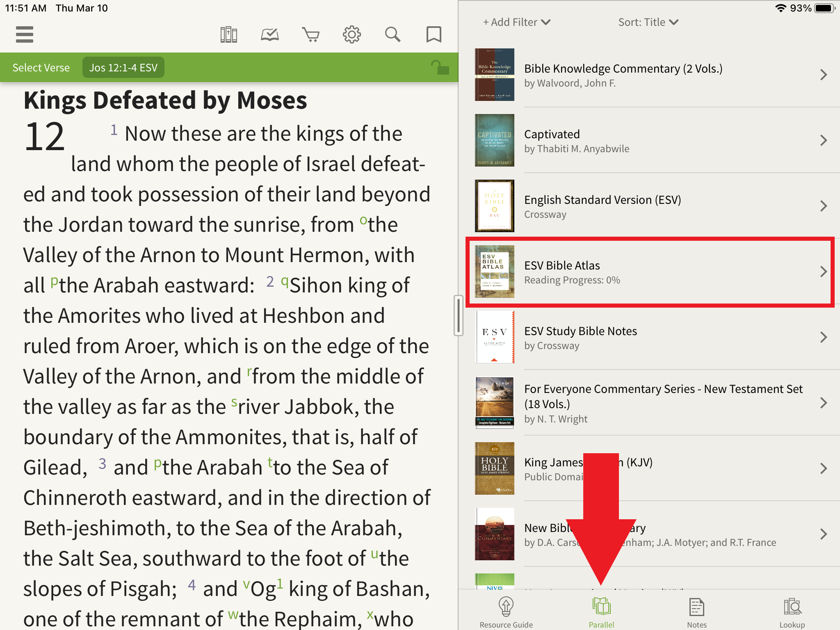
Task: Tap the 11:51 AM clock
Action: (x=25, y=8)
